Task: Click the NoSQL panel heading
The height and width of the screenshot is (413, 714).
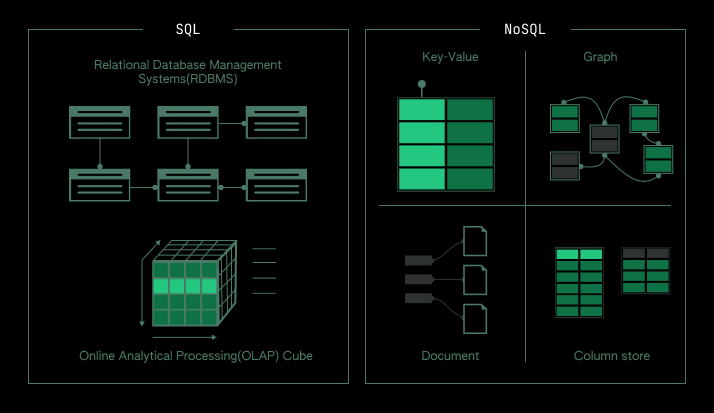Action: (x=525, y=30)
